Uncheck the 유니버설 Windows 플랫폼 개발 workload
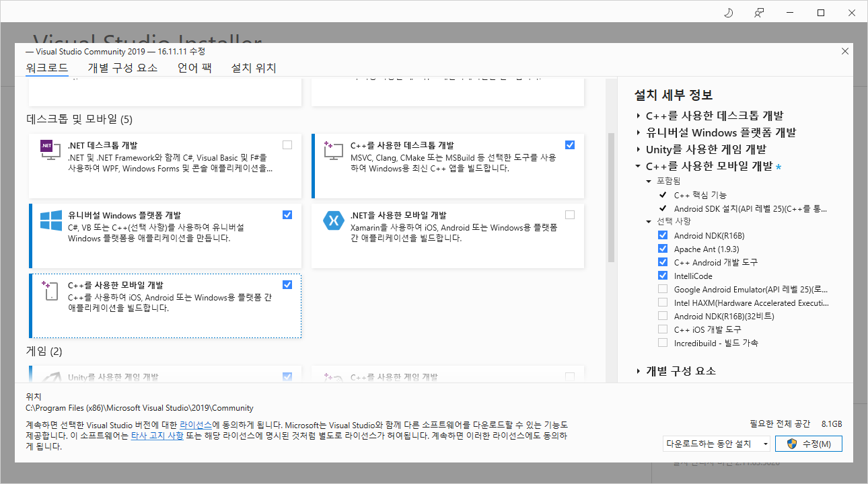Viewport: 868px width, 484px height. pyautogui.click(x=287, y=214)
